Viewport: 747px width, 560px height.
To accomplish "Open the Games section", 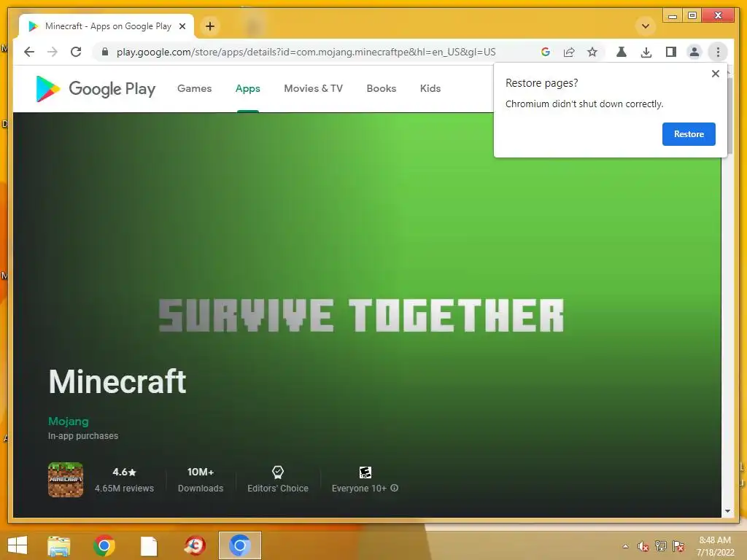I will 194,88.
